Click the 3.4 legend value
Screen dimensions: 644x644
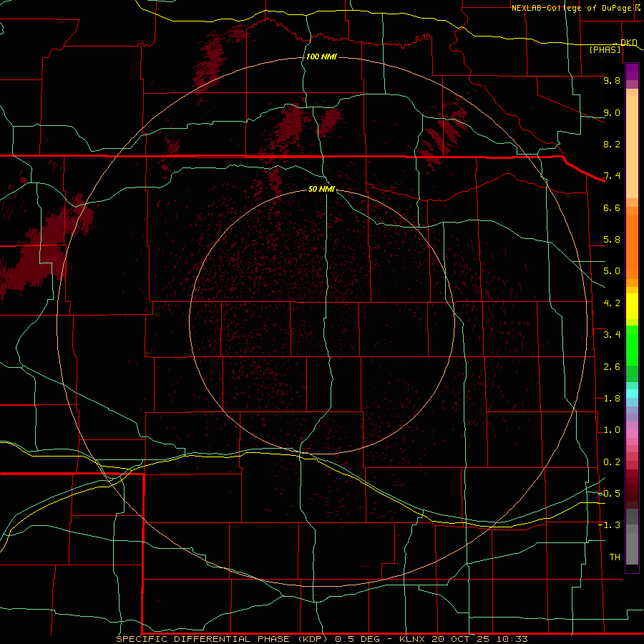tap(612, 335)
